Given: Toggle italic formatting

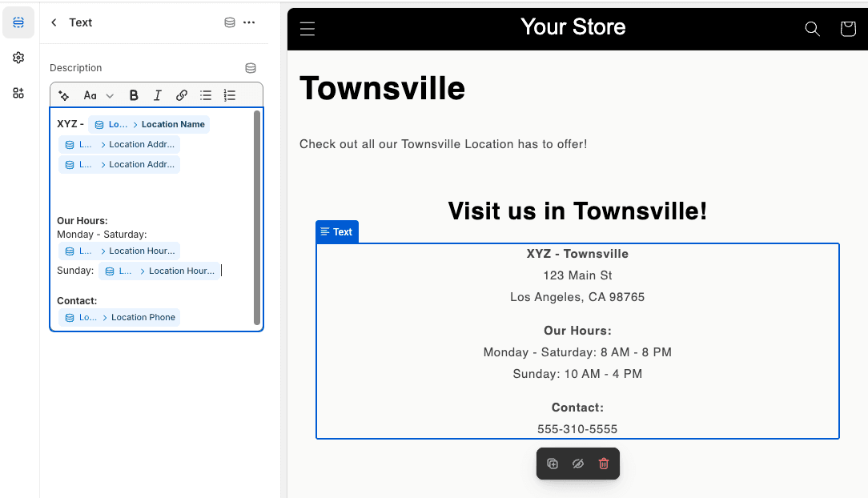Looking at the screenshot, I should [x=158, y=95].
